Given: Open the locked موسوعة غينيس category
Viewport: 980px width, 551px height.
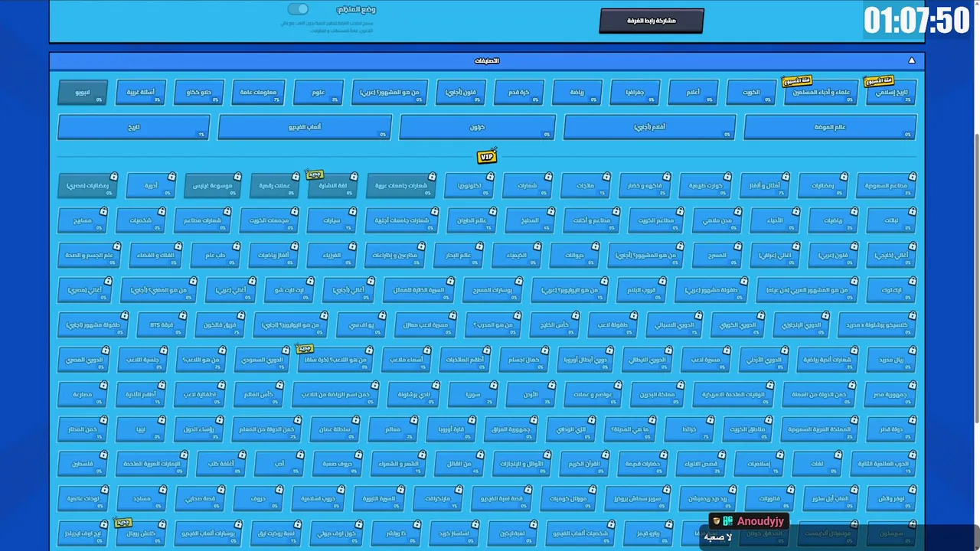Looking at the screenshot, I should (213, 186).
